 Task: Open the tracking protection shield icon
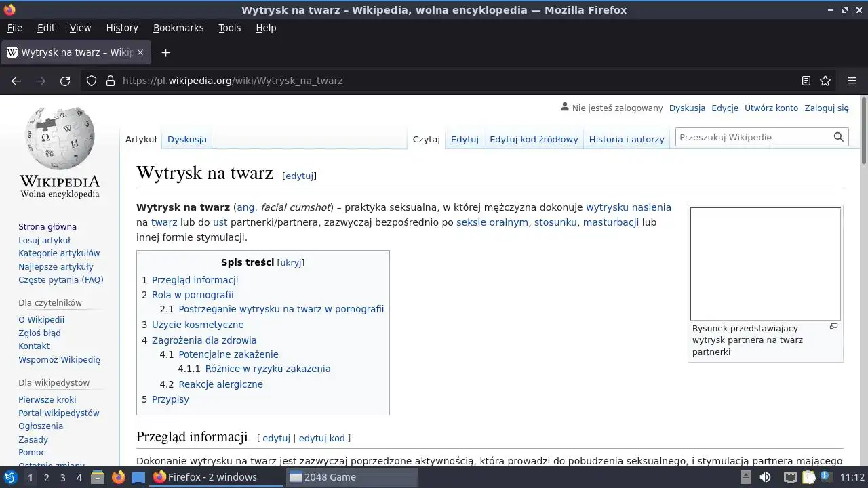pos(92,81)
